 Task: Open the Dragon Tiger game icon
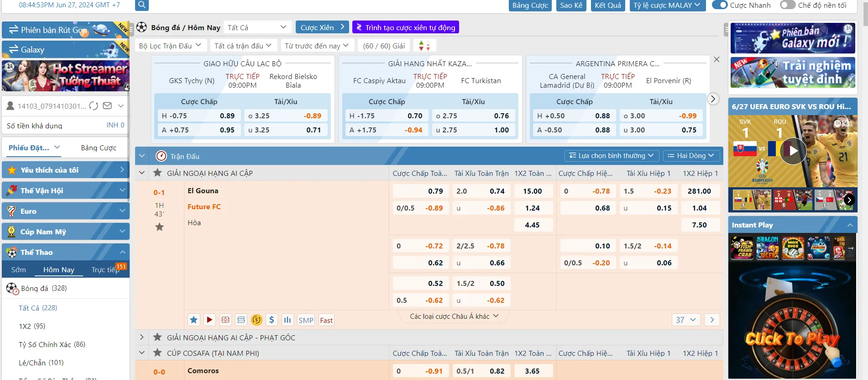click(x=768, y=248)
